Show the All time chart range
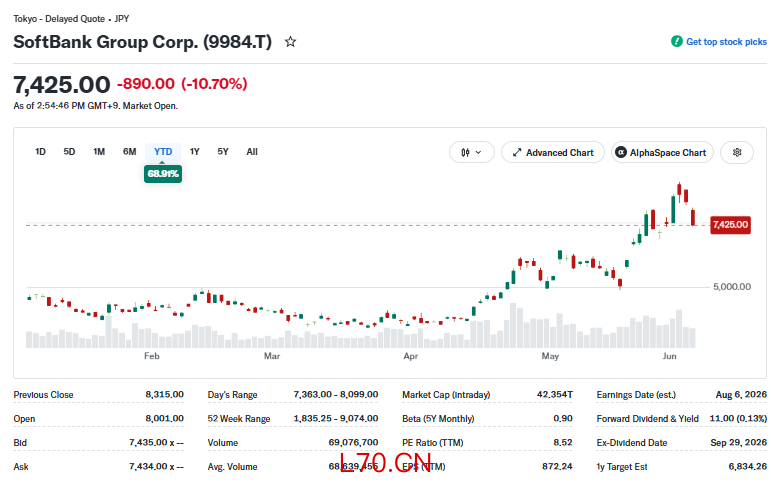 click(x=252, y=152)
